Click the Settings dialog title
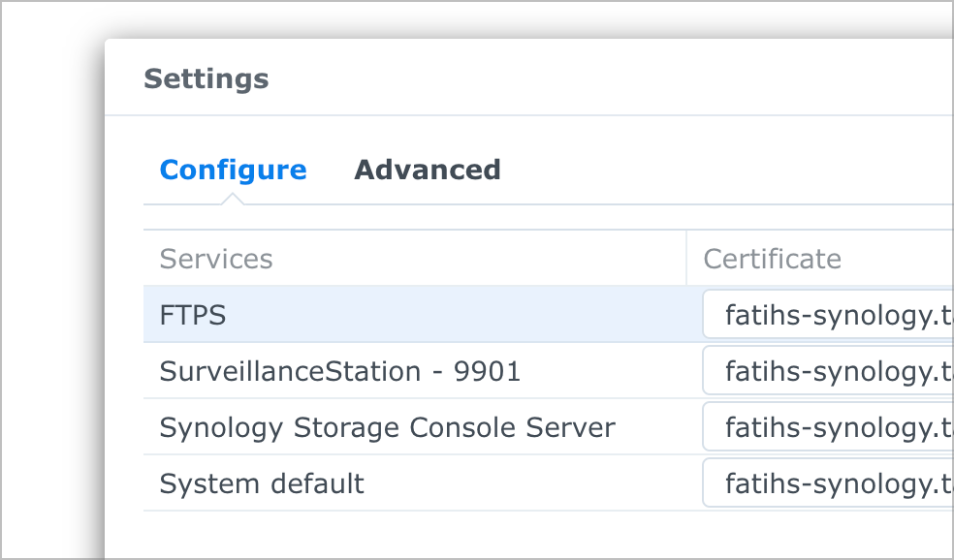The height and width of the screenshot is (560, 954). (x=207, y=78)
